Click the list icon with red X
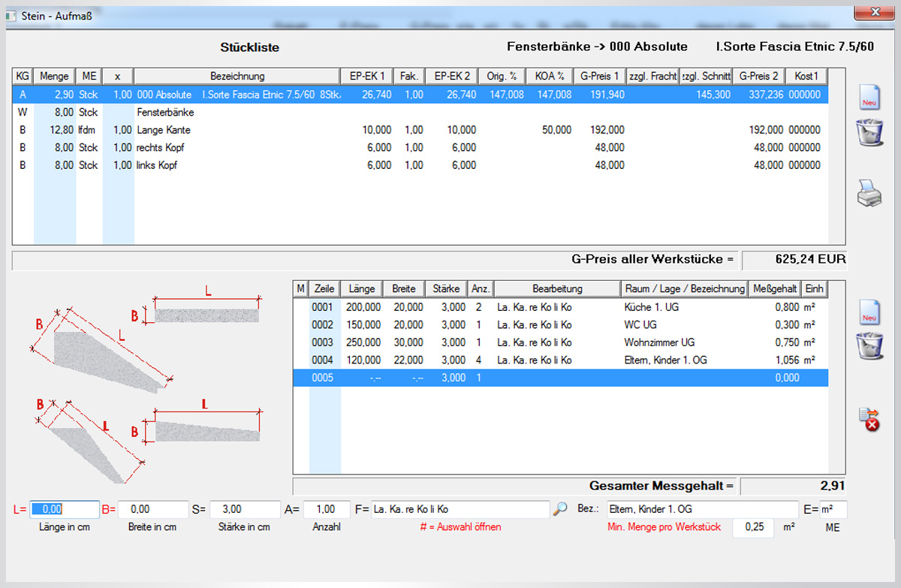This screenshot has height=588, width=901. [x=869, y=419]
